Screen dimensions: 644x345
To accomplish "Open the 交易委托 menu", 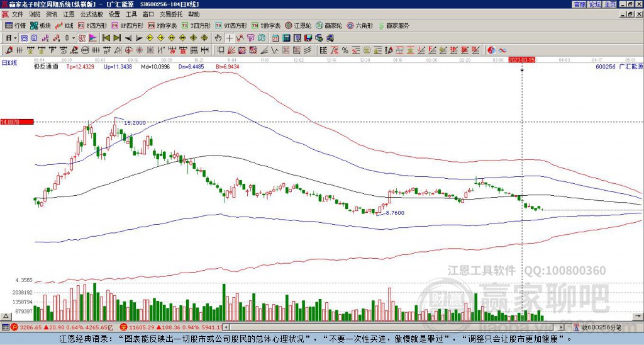I will pyautogui.click(x=171, y=14).
